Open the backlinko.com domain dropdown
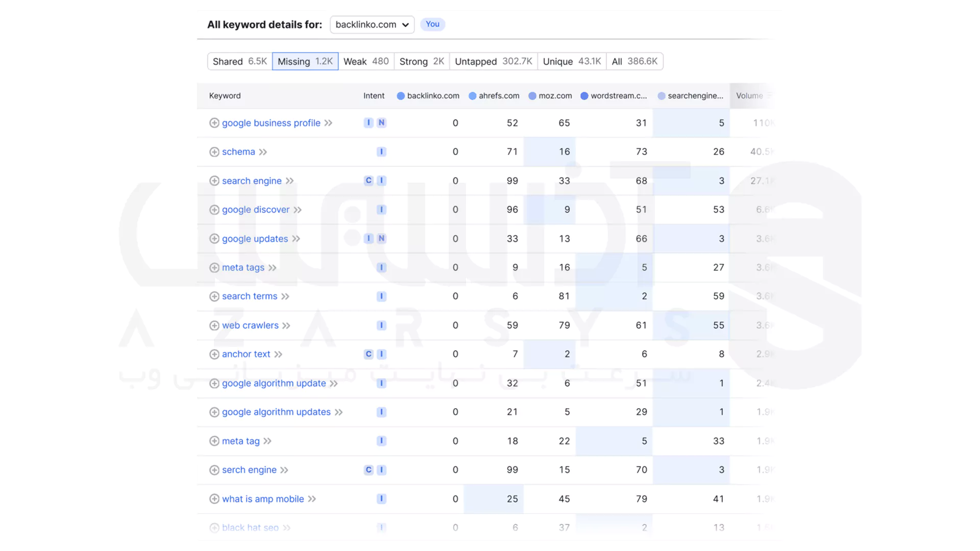The height and width of the screenshot is (551, 980). tap(372, 24)
